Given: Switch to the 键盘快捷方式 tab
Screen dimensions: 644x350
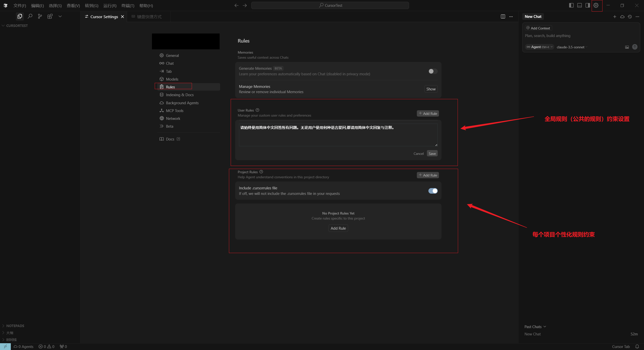Looking at the screenshot, I should (x=149, y=17).
